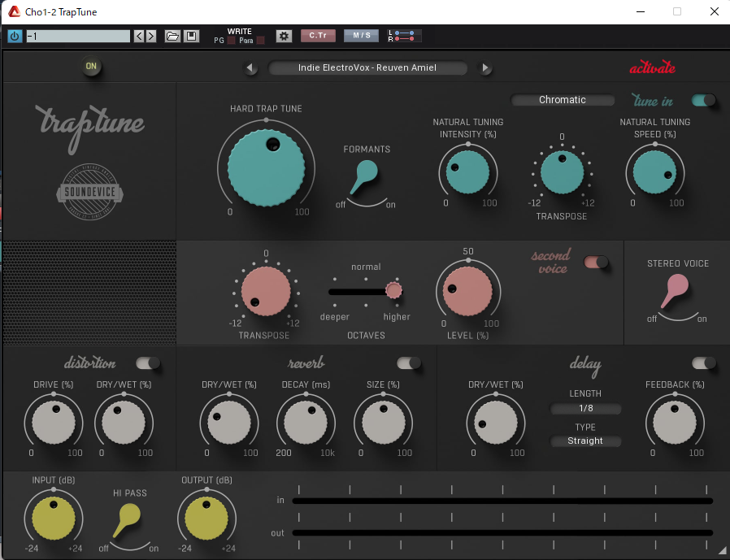
Task: Click the Natural Tuning Intensity knob
Action: pyautogui.click(x=468, y=172)
